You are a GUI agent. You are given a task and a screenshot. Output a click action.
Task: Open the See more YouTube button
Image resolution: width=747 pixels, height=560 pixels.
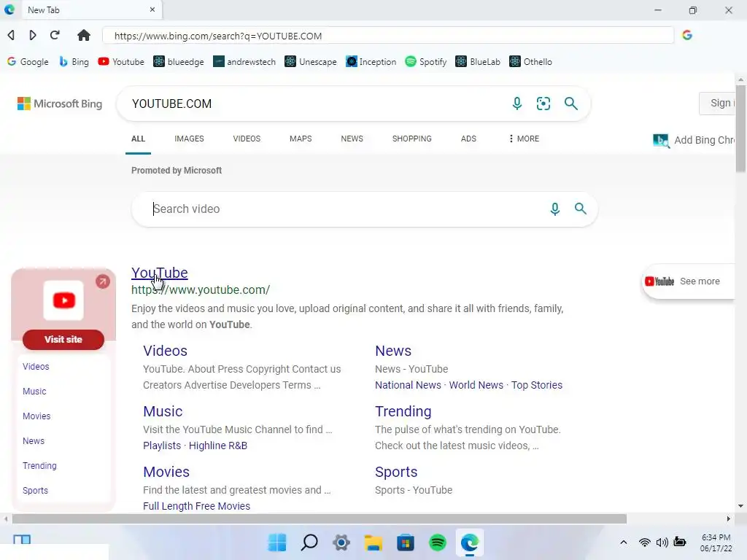tap(687, 281)
